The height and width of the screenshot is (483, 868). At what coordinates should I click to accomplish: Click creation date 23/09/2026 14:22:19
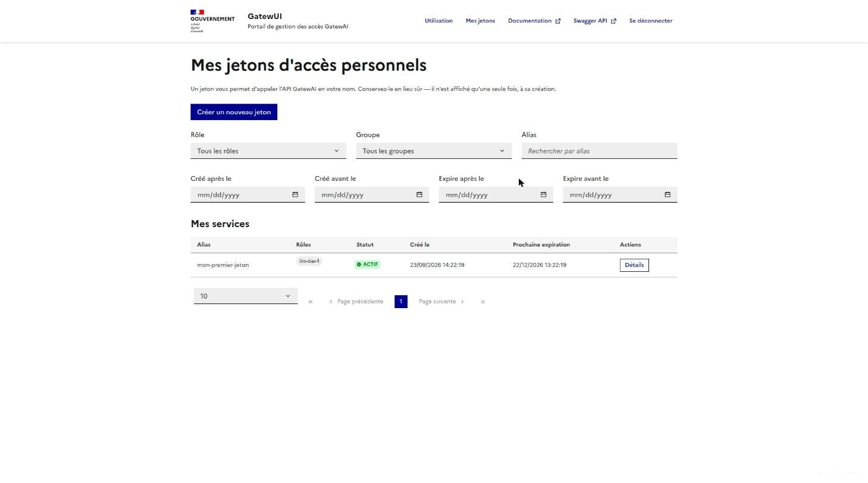coord(437,265)
